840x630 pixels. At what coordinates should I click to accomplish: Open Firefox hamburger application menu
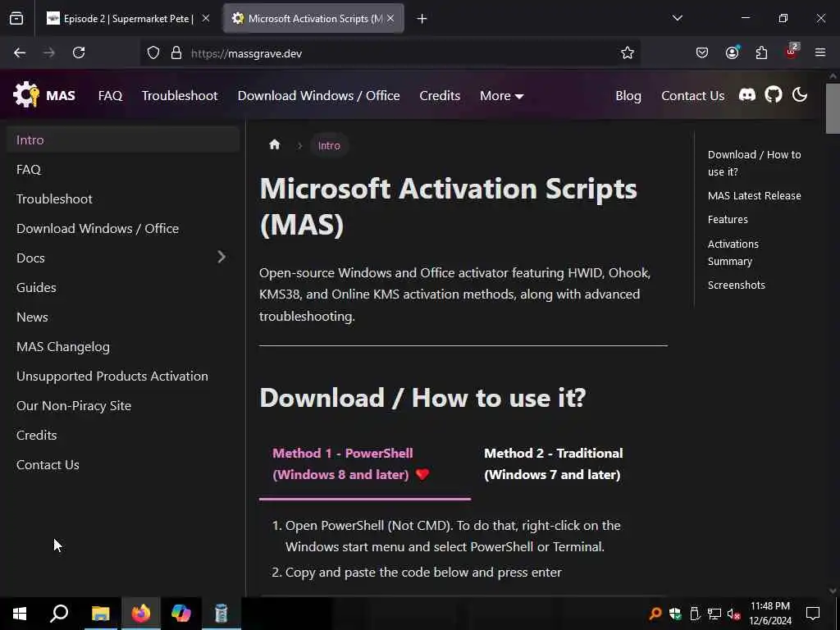pyautogui.click(x=820, y=52)
